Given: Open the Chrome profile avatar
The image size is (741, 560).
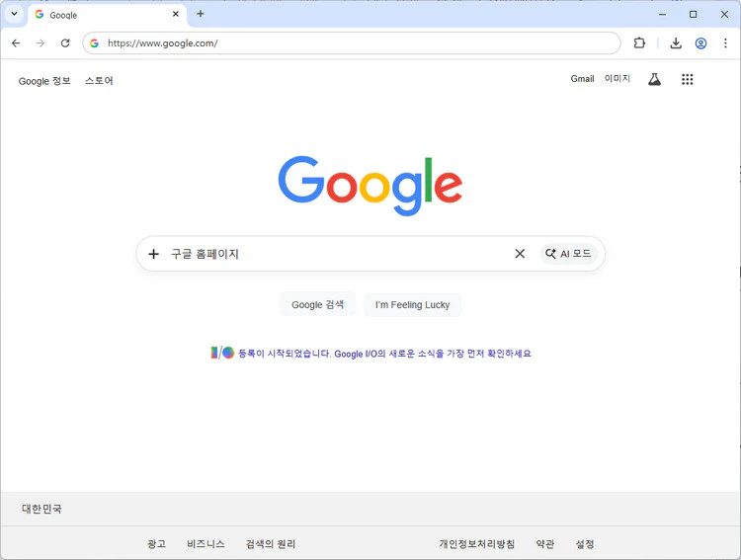Looking at the screenshot, I should pyautogui.click(x=700, y=43).
